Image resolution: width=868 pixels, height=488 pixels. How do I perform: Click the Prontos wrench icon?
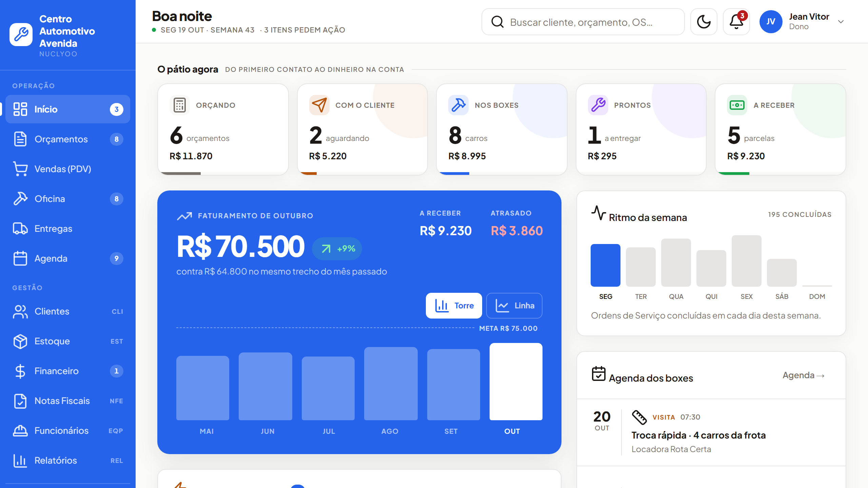pyautogui.click(x=598, y=105)
